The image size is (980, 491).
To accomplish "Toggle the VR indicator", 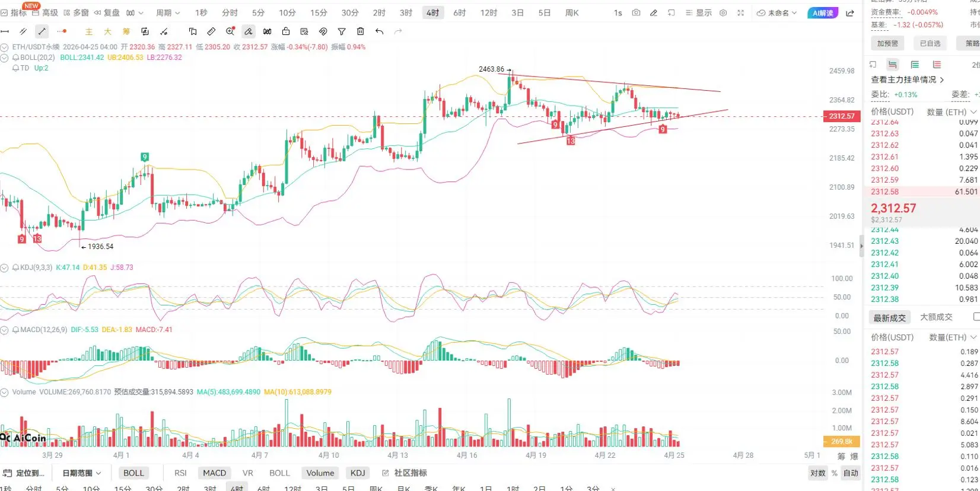I will pyautogui.click(x=248, y=473).
